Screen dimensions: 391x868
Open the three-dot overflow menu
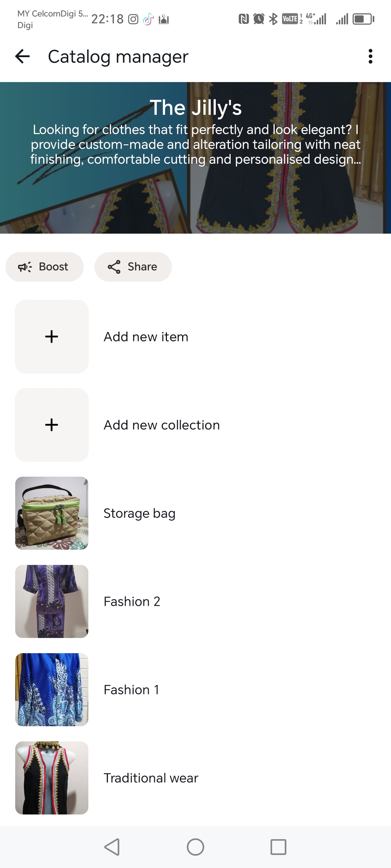click(370, 56)
